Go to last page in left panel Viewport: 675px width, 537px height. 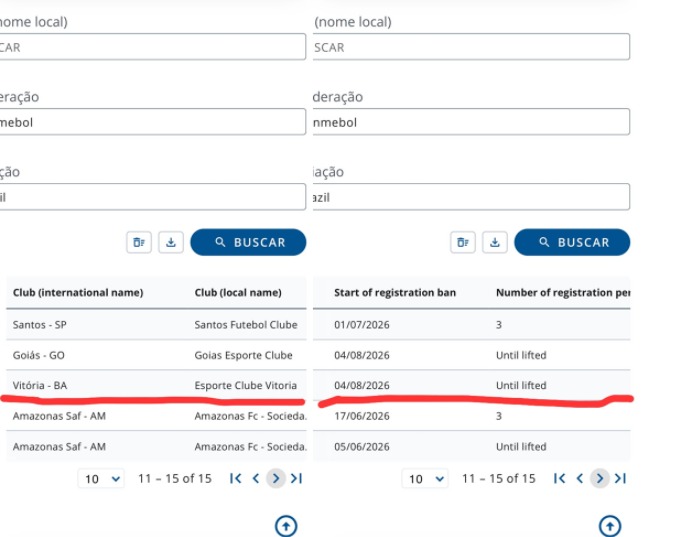click(x=296, y=478)
